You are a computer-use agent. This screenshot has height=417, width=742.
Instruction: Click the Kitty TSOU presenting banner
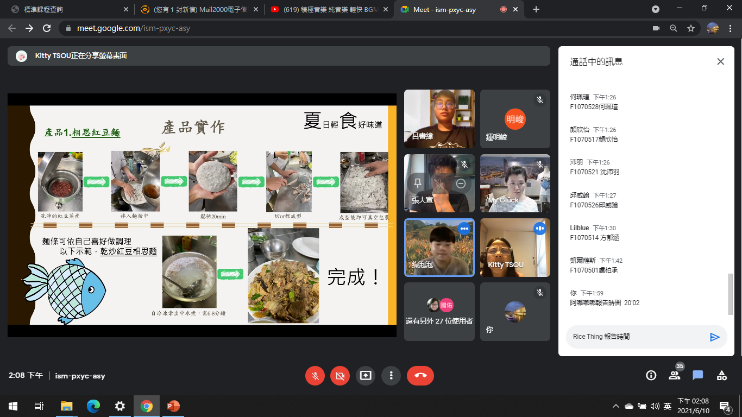279,56
